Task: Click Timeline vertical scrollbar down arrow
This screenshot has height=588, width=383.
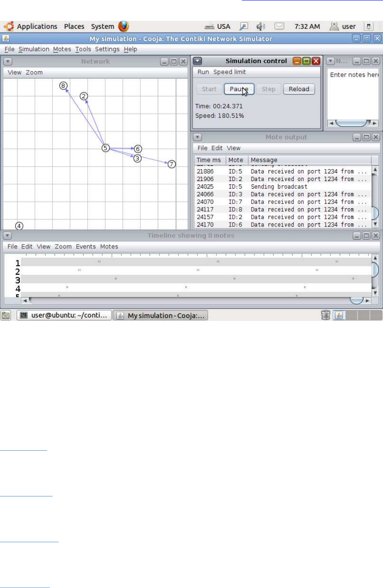Action: point(375,293)
